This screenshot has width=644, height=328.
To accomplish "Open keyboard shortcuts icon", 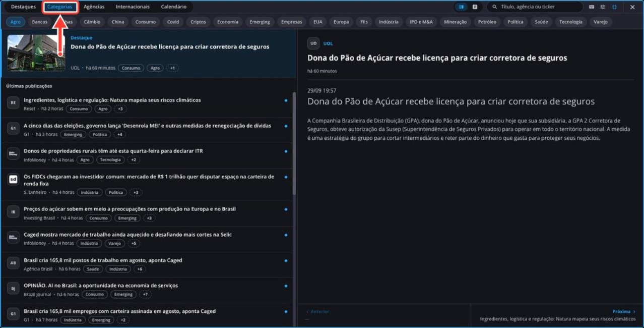I will pos(592,7).
